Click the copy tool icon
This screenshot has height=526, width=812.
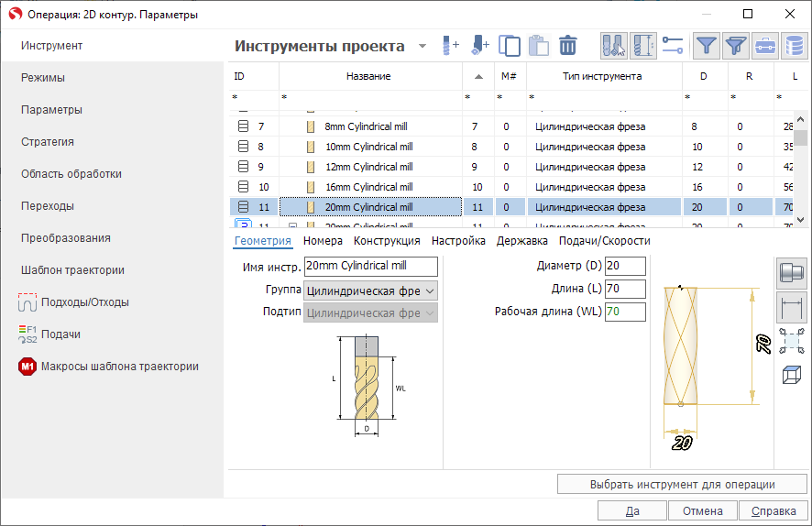pos(510,45)
